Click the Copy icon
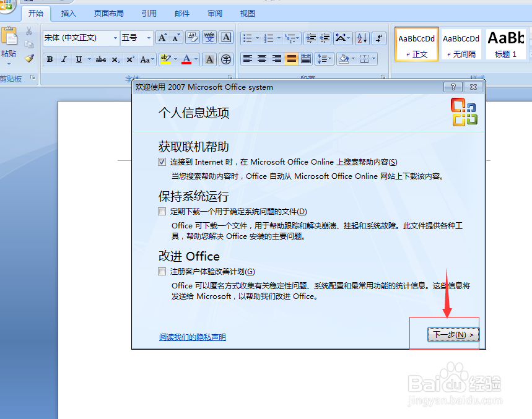The width and height of the screenshot is (532, 419). [x=29, y=45]
